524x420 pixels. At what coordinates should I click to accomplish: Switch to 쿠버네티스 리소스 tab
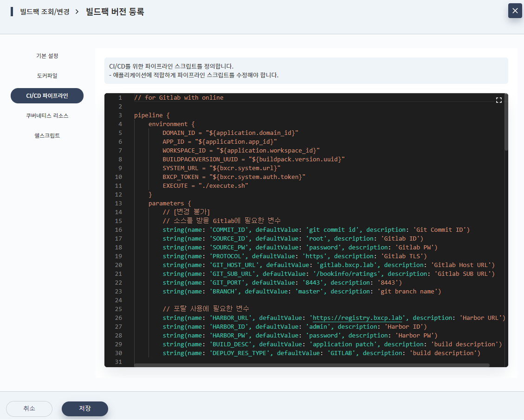(x=47, y=116)
